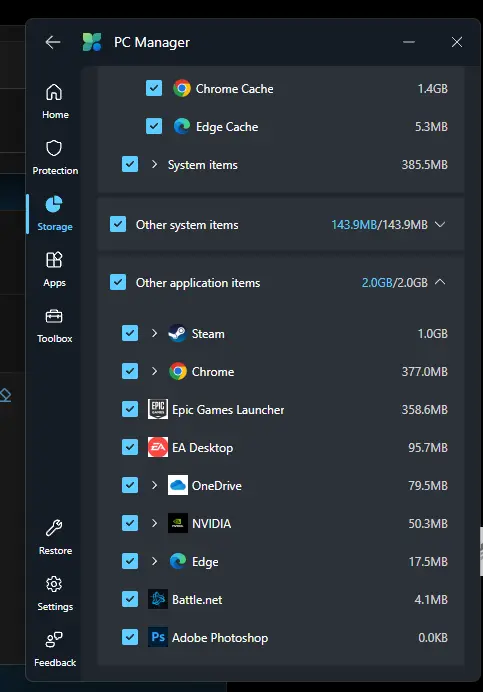Click the 143.9MB/143.9MB size value

pos(380,225)
